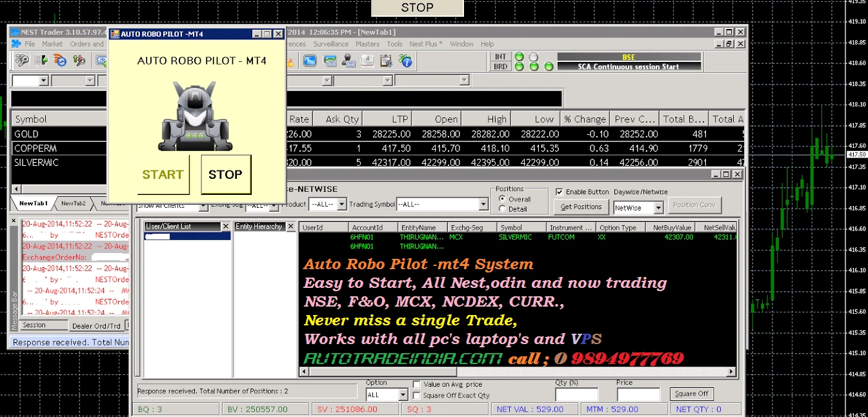The width and height of the screenshot is (868, 417).
Task: Click the grey INT status light
Action: pyautogui.click(x=534, y=57)
